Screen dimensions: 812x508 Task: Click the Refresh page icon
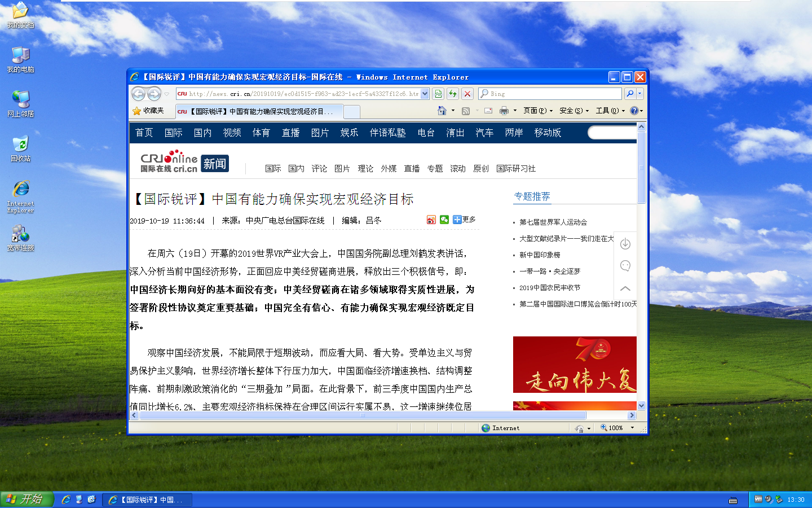click(453, 94)
